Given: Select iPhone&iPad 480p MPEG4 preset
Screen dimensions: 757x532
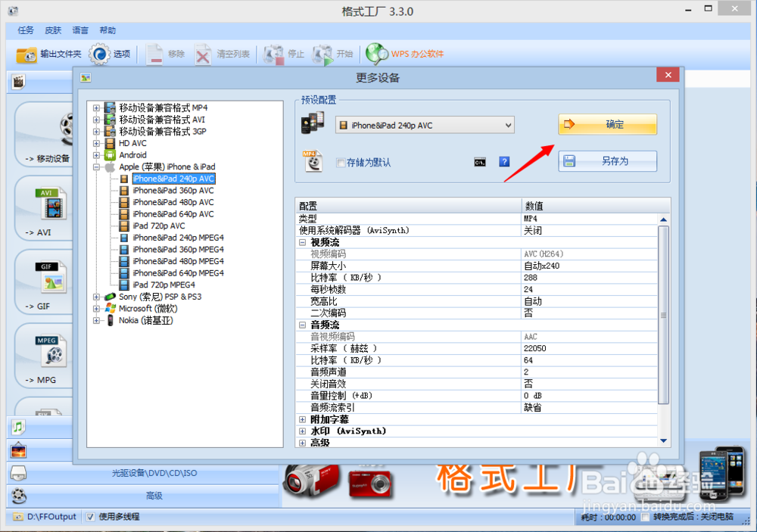Looking at the screenshot, I should pyautogui.click(x=178, y=261).
